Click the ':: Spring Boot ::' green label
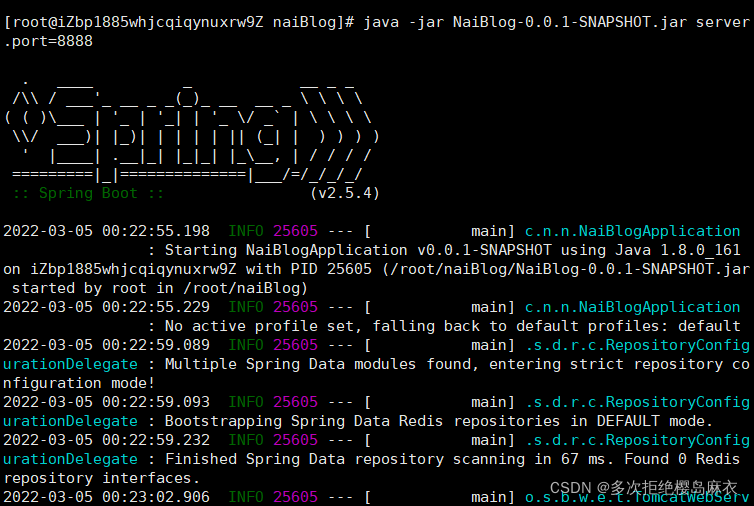This screenshot has height=506, width=754. [x=88, y=193]
